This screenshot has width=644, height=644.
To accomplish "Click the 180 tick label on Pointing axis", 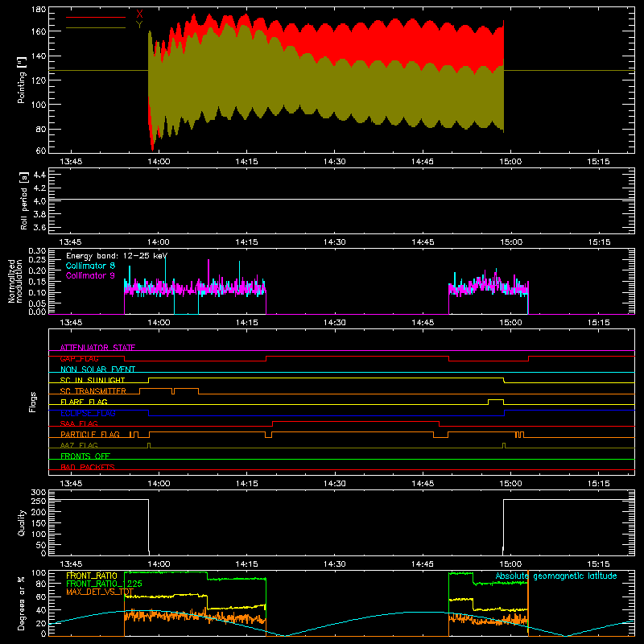I will (x=39, y=10).
